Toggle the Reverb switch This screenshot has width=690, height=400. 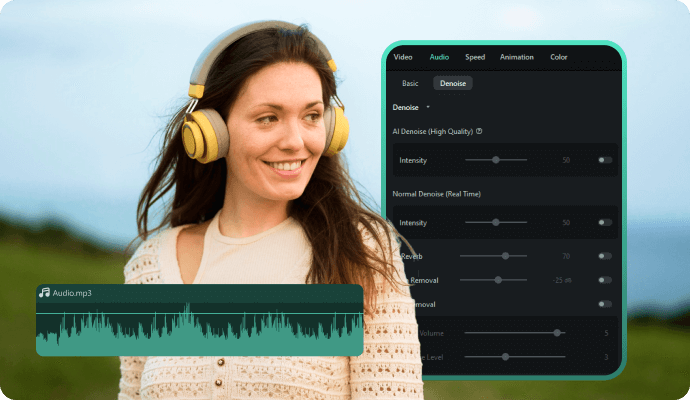tap(605, 256)
